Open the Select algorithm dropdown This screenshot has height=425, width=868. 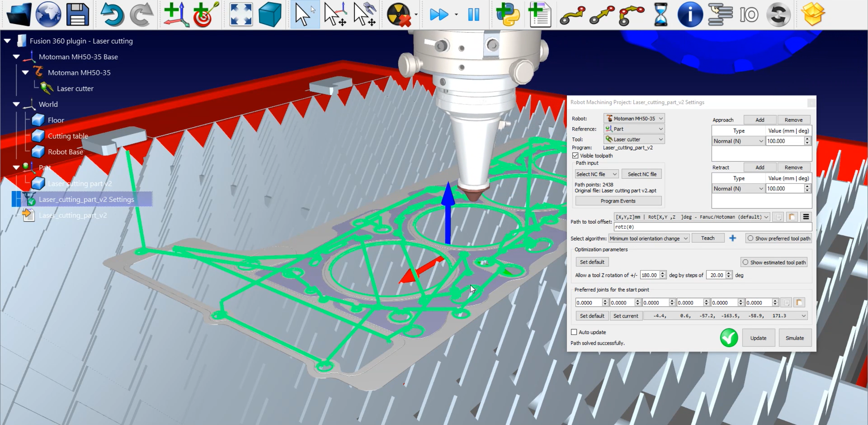point(648,239)
